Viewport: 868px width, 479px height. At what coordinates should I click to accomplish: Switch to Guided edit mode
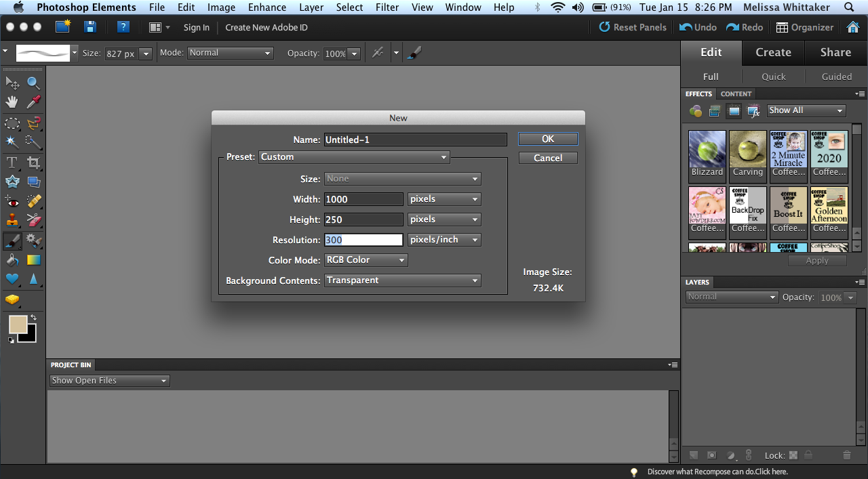pos(837,77)
